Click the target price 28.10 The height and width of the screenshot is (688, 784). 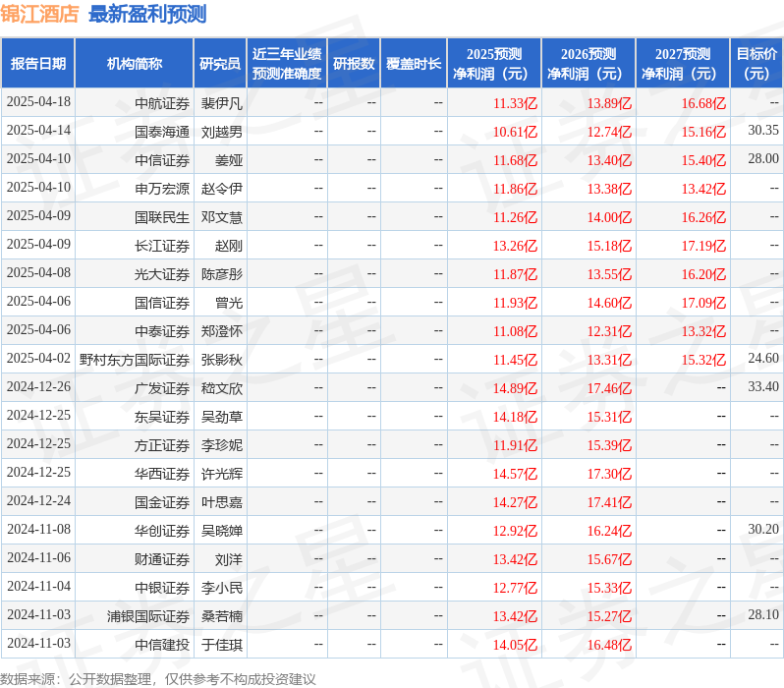tap(763, 615)
